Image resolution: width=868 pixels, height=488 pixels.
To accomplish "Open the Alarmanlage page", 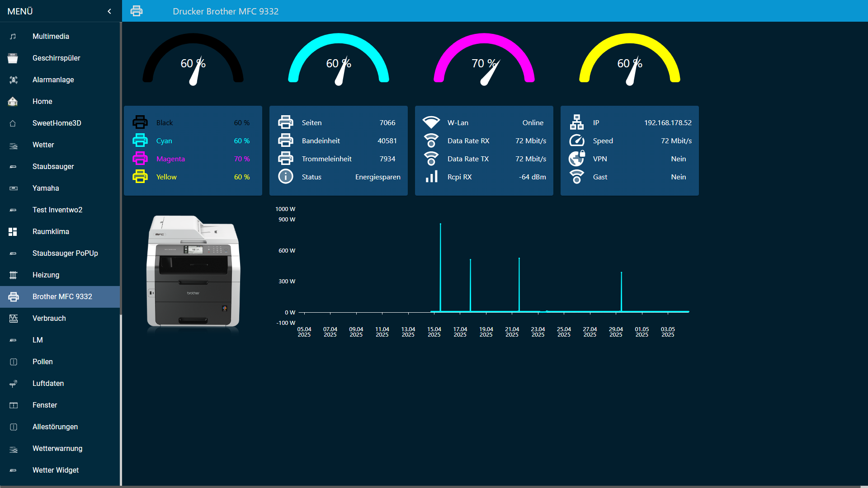I will pos(53,80).
